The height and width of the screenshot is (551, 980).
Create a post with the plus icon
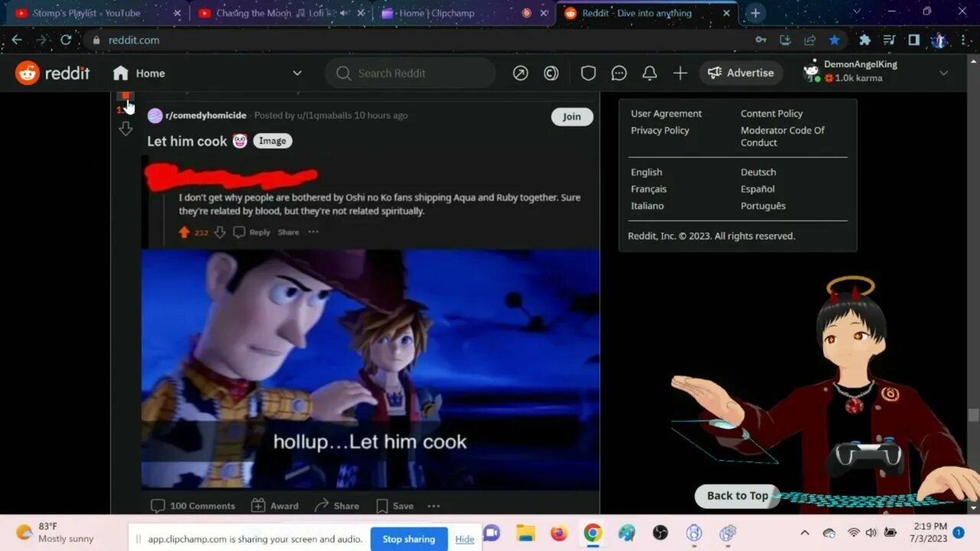pyautogui.click(x=680, y=73)
